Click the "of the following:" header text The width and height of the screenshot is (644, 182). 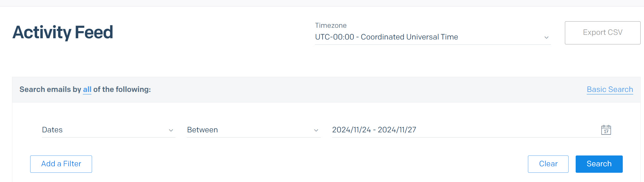point(122,89)
